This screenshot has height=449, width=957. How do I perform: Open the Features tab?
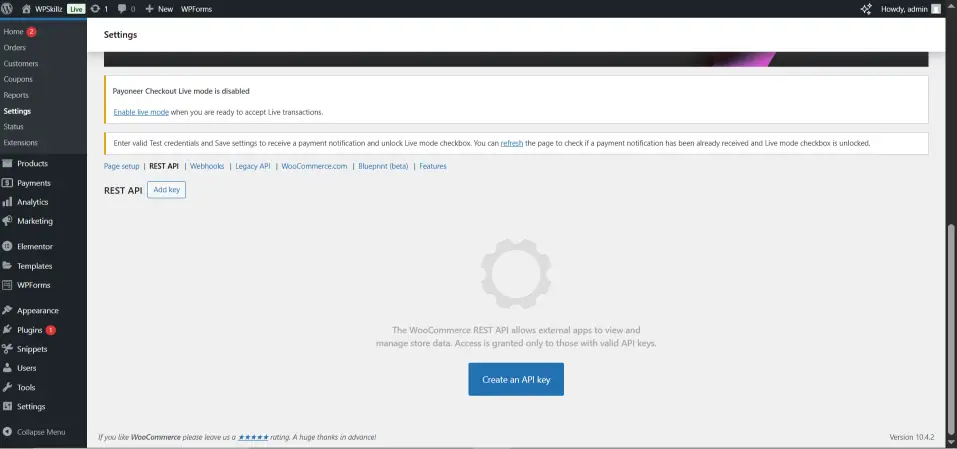pyautogui.click(x=433, y=166)
